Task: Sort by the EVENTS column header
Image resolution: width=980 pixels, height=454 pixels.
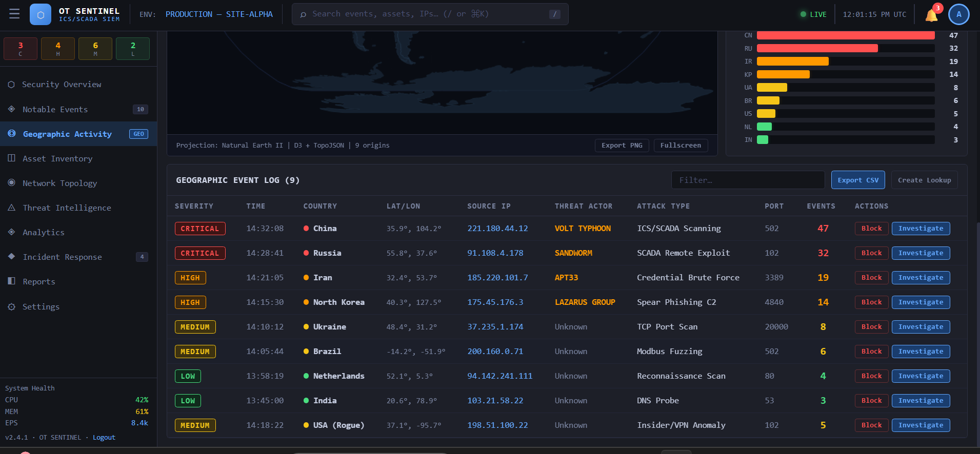Action: (x=821, y=206)
